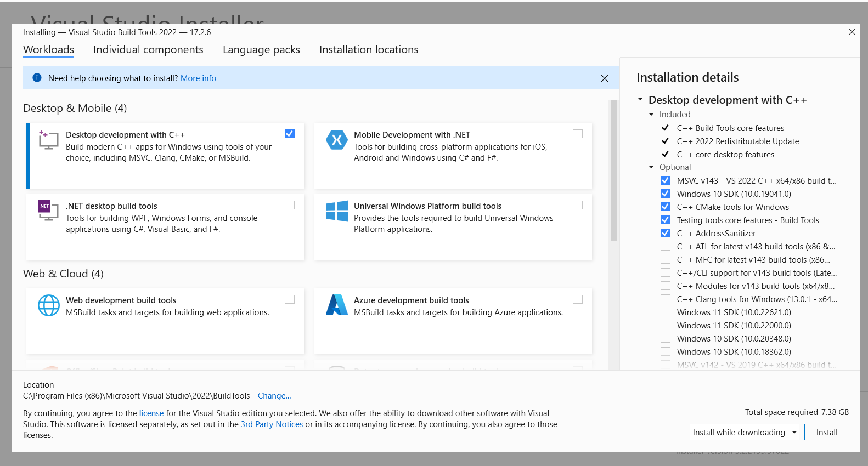The height and width of the screenshot is (466, 868).
Task: Enable C++ Clang tools for Windows
Action: click(x=666, y=299)
